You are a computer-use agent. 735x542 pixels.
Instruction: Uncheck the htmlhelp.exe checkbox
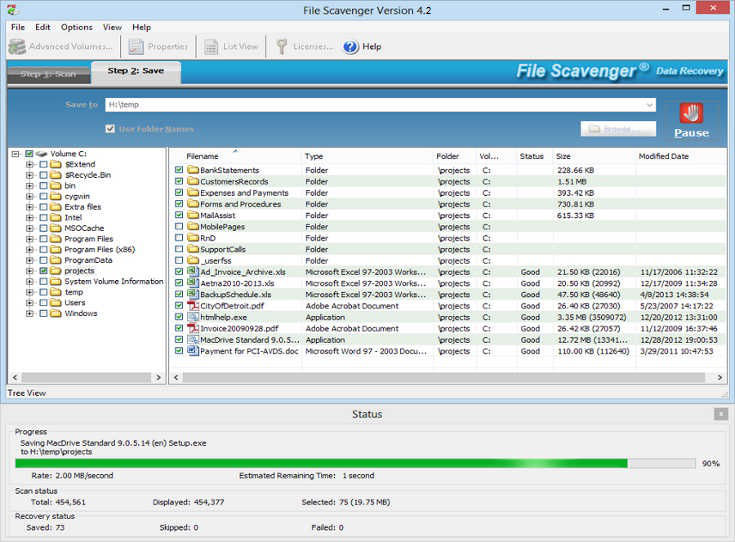pos(179,317)
